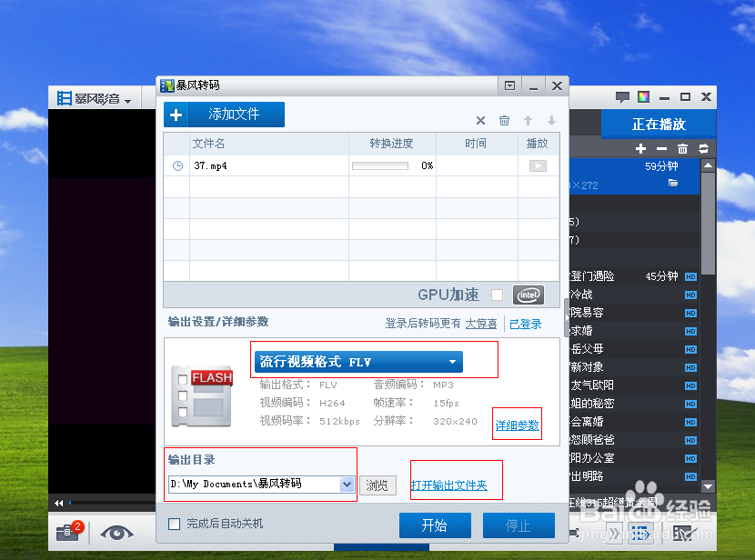Select the 求婚 playlist item
This screenshot has height=560, width=755.
[635, 331]
